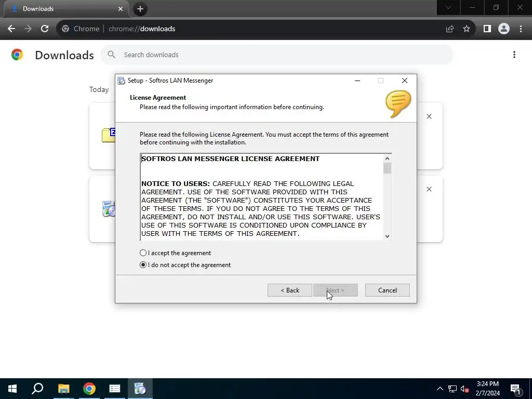This screenshot has height=399, width=532.
Task: Click the setup installer title bar icon
Action: click(x=121, y=81)
